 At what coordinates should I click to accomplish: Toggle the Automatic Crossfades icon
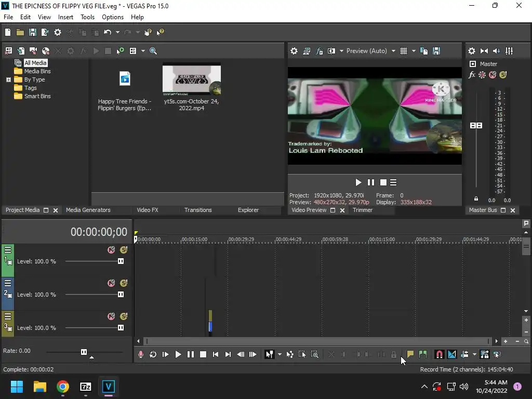[x=452, y=354]
